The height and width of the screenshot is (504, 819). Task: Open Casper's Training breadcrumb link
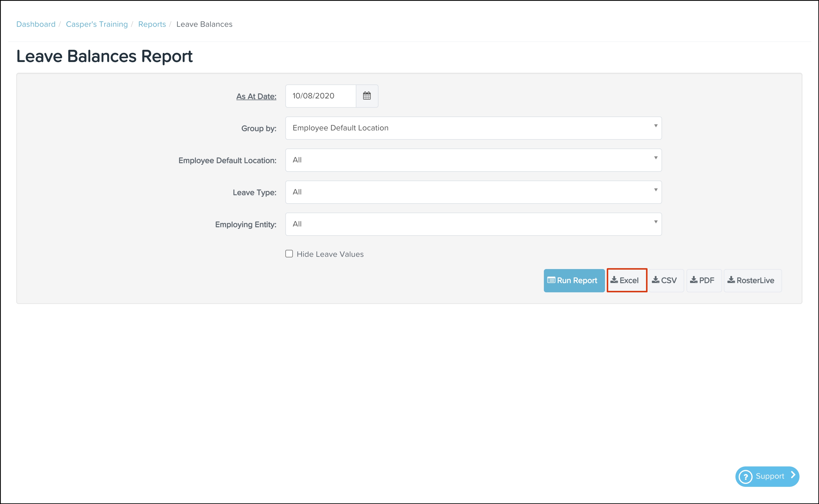tap(97, 24)
